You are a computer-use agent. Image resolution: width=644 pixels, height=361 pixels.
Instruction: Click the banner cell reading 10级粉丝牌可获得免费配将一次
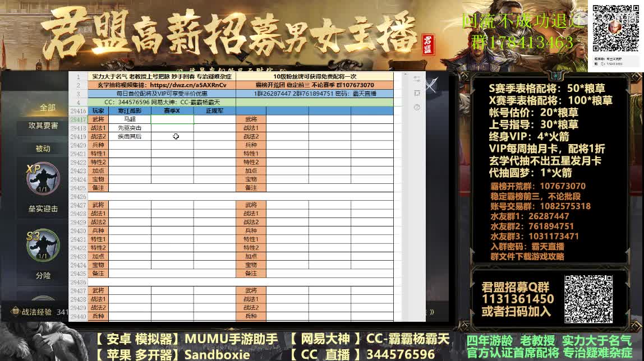point(315,76)
